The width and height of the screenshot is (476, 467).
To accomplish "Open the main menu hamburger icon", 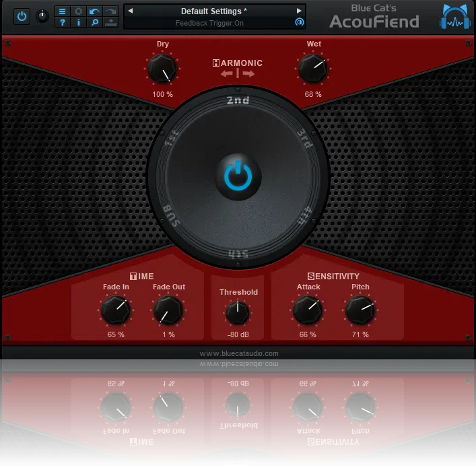I will point(62,11).
